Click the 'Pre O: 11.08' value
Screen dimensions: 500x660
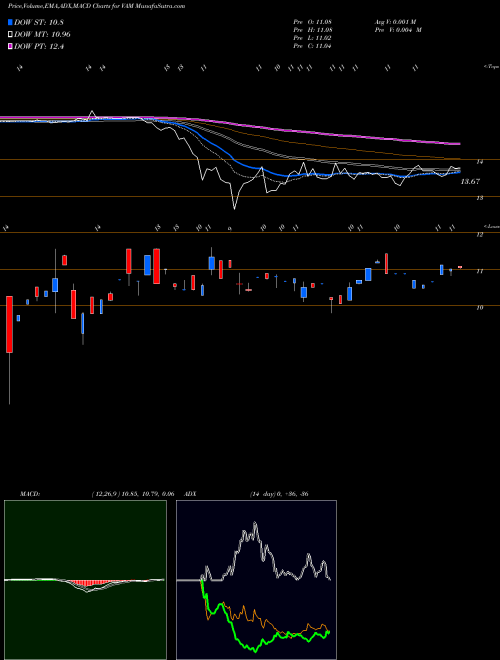pyautogui.click(x=313, y=22)
